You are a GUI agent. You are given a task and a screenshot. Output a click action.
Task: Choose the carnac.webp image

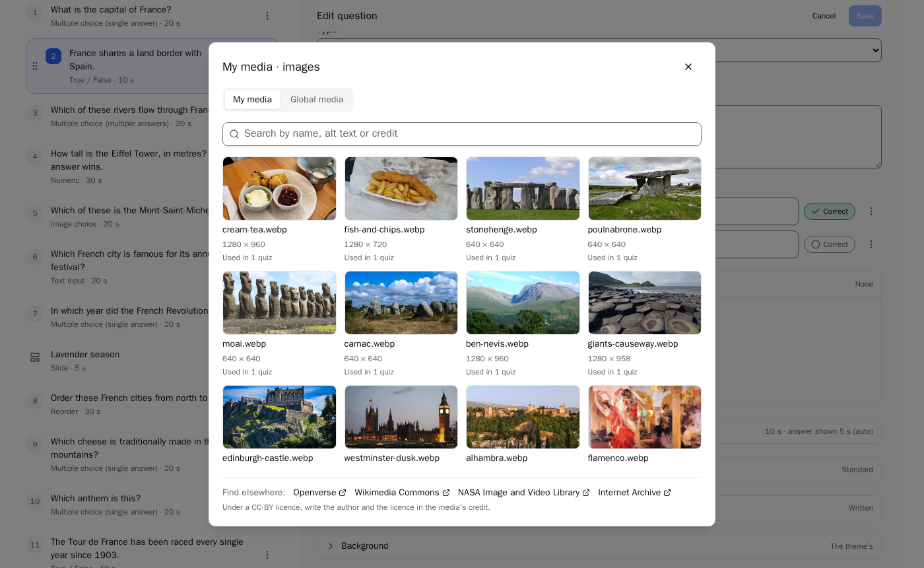(x=401, y=303)
